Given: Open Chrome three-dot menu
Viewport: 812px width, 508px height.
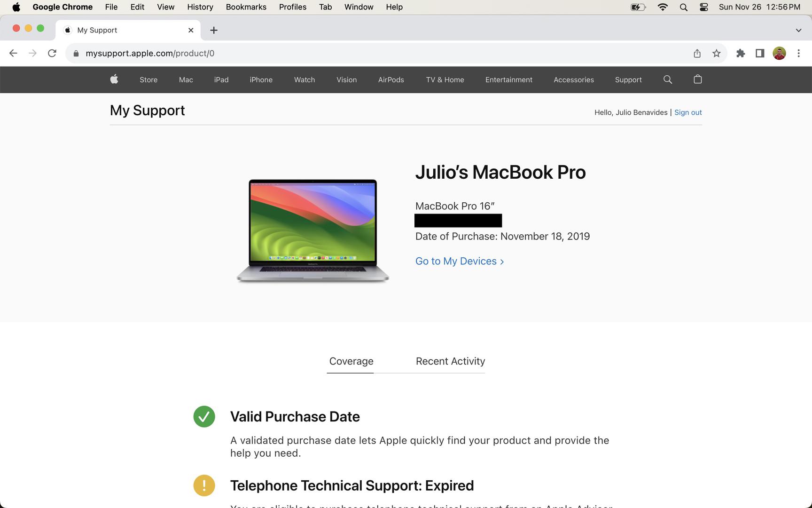Looking at the screenshot, I should (798, 53).
